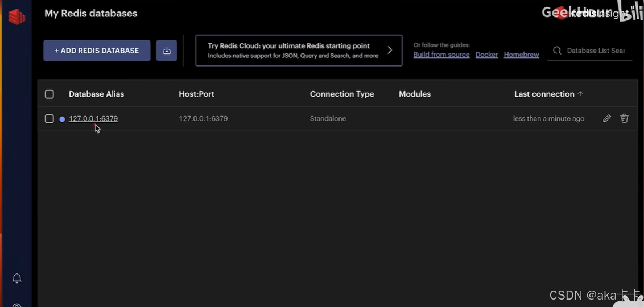Open the Docker guide link

point(486,55)
